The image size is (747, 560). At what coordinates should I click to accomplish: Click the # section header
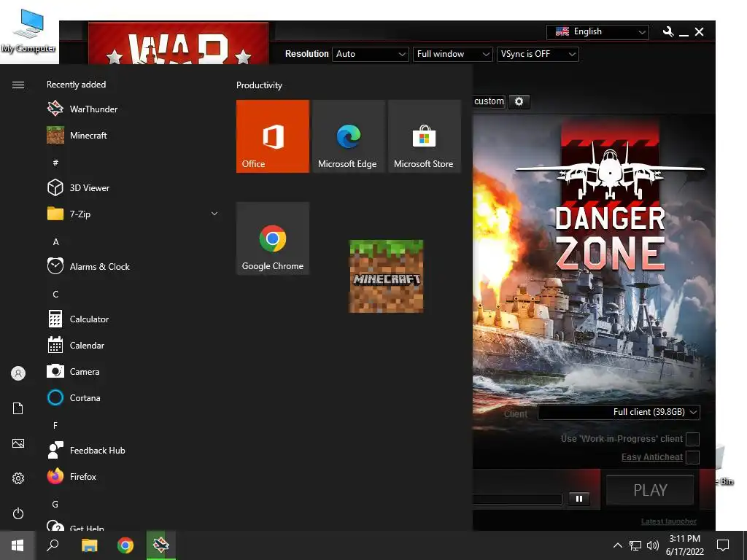click(x=55, y=163)
